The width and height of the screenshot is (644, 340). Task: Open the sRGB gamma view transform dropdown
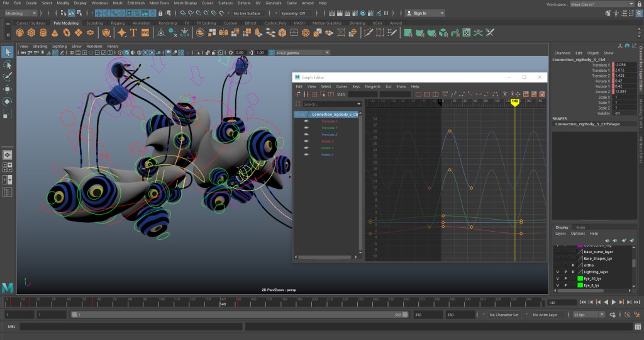coord(299,53)
